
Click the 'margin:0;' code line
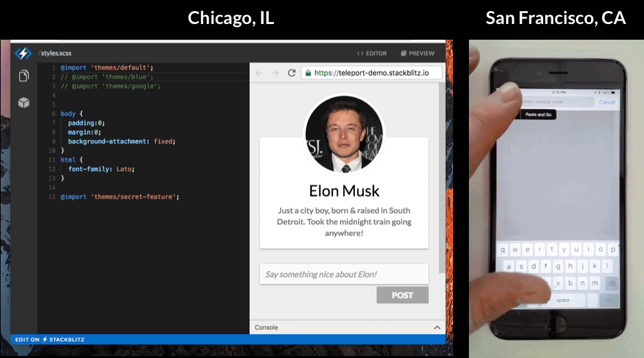point(84,132)
